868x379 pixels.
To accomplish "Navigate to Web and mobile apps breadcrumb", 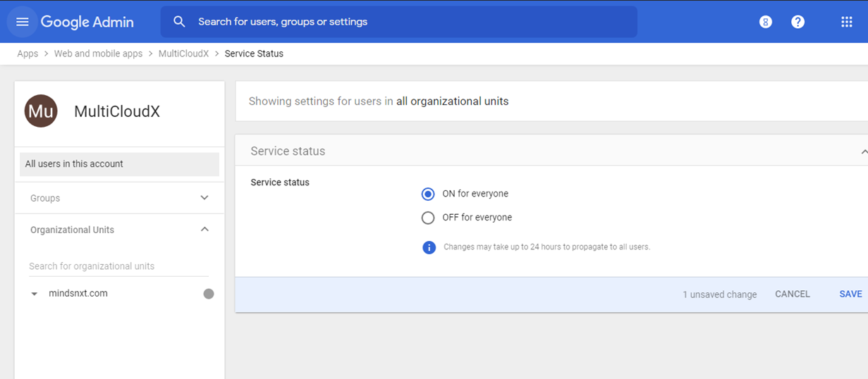I will tap(98, 54).
